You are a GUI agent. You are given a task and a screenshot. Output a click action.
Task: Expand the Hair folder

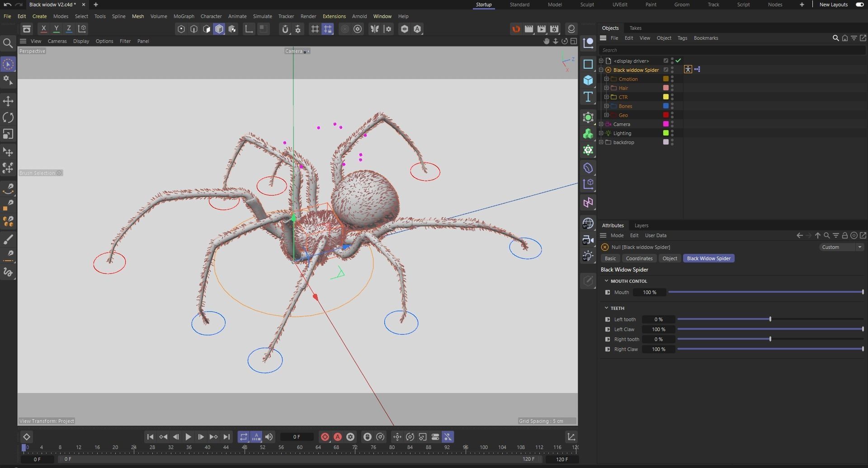click(x=606, y=88)
